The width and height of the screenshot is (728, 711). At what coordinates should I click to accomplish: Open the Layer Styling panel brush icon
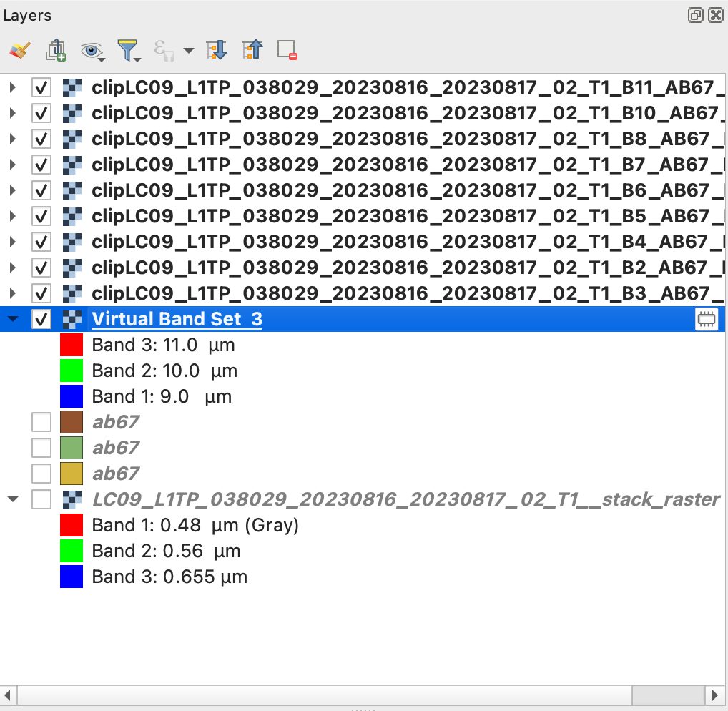pyautogui.click(x=19, y=50)
